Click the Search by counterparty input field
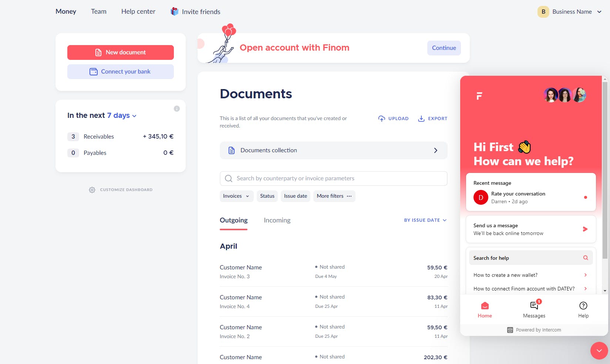This screenshot has width=610, height=364. 333,178
